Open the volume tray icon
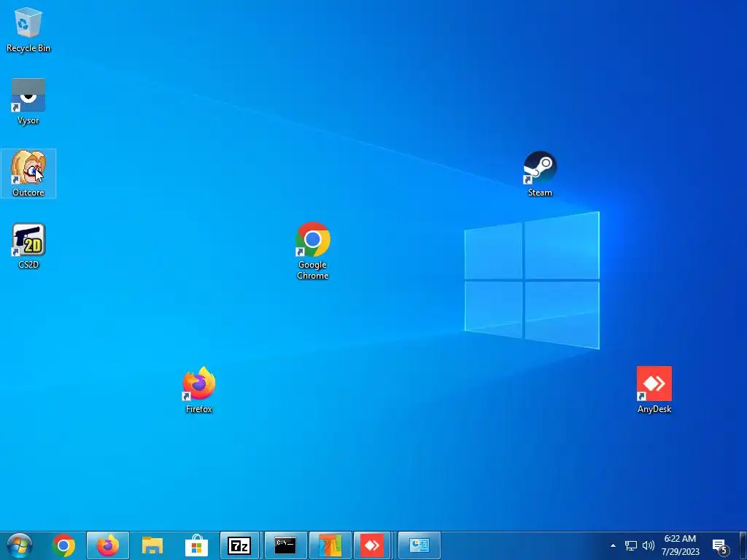 pyautogui.click(x=649, y=545)
